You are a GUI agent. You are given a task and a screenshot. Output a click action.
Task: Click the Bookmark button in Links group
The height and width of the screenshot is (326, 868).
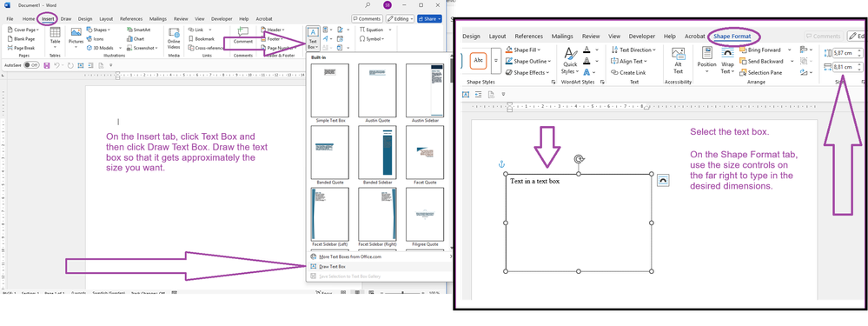201,39
